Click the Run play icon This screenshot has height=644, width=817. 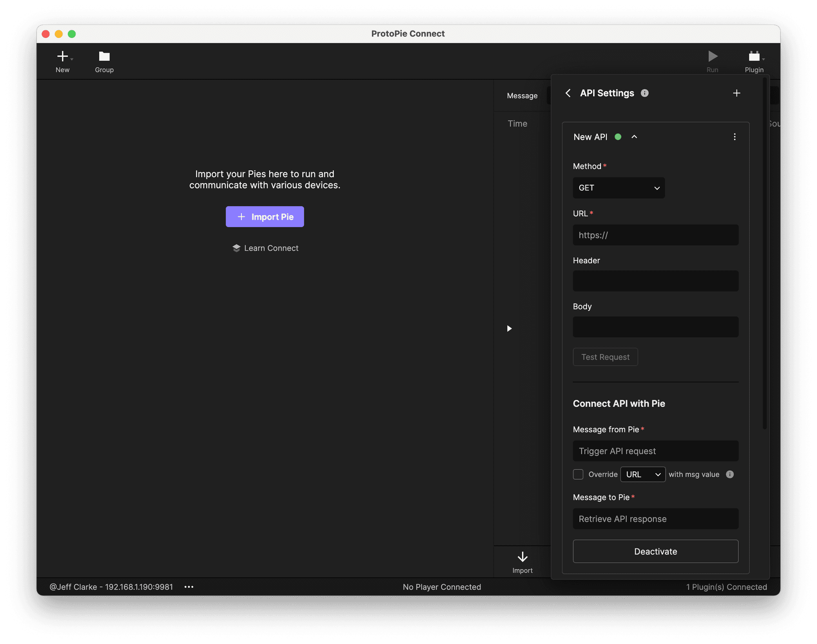coord(712,56)
